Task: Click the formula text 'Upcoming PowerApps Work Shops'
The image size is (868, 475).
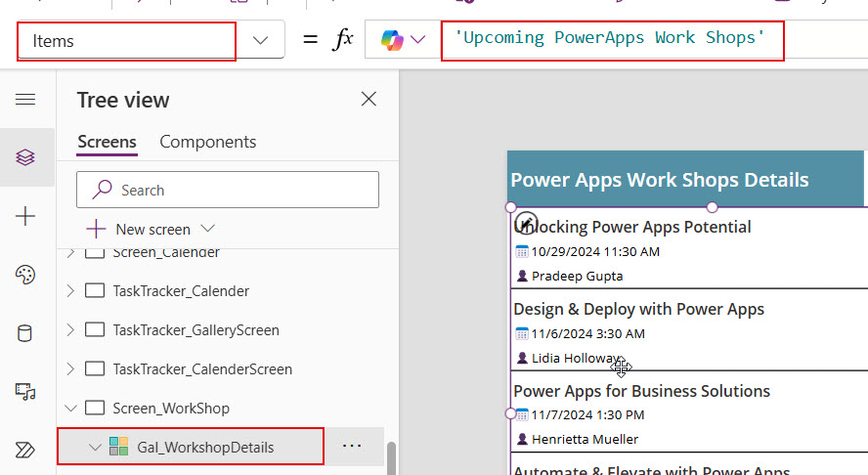Action: click(609, 38)
